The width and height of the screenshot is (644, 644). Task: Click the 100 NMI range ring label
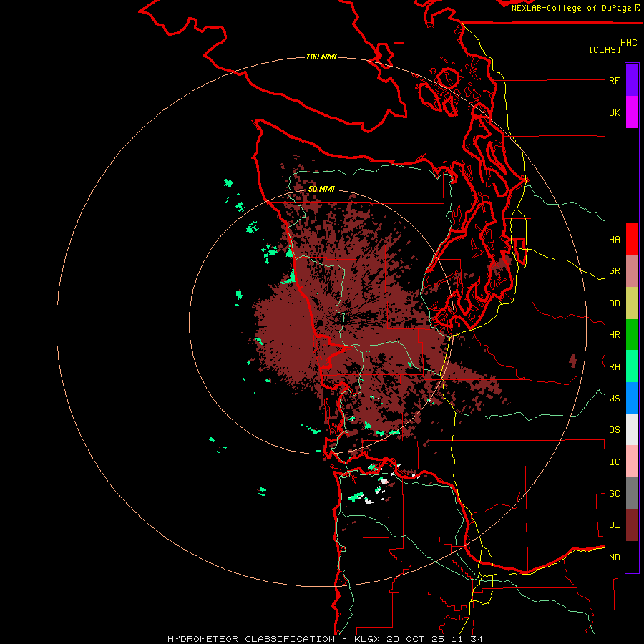(321, 57)
